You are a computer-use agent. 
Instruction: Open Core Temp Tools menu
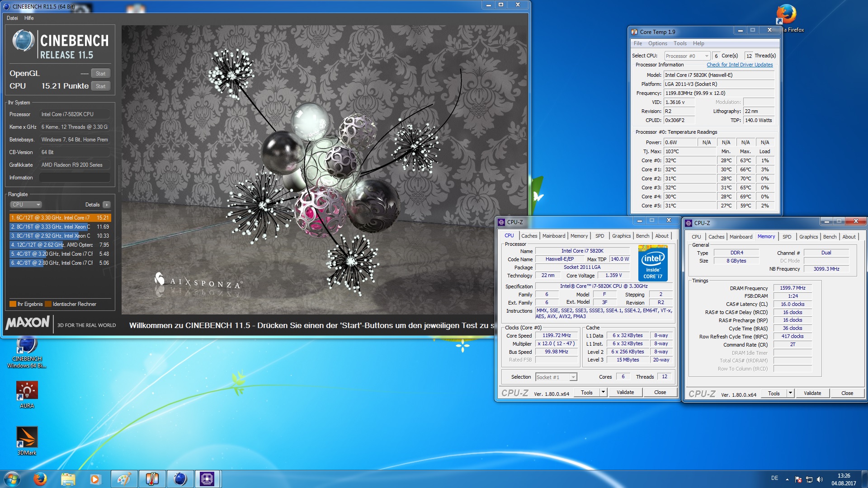point(680,43)
